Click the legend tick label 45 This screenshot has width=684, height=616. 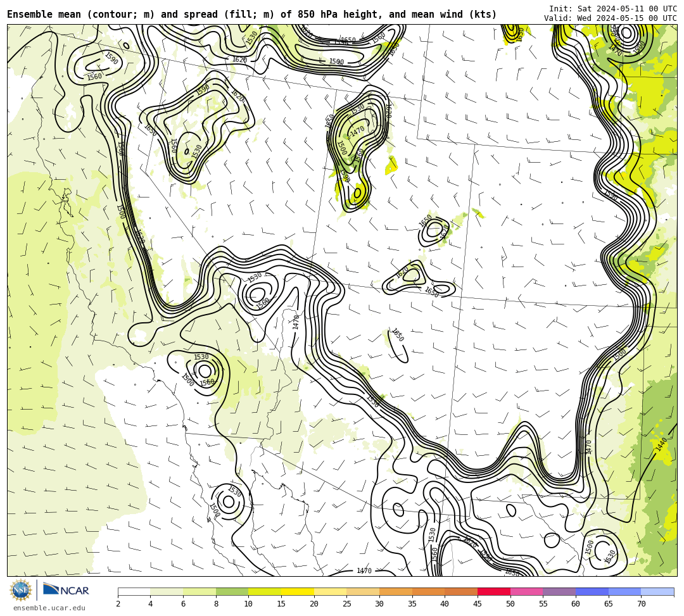pos(478,604)
